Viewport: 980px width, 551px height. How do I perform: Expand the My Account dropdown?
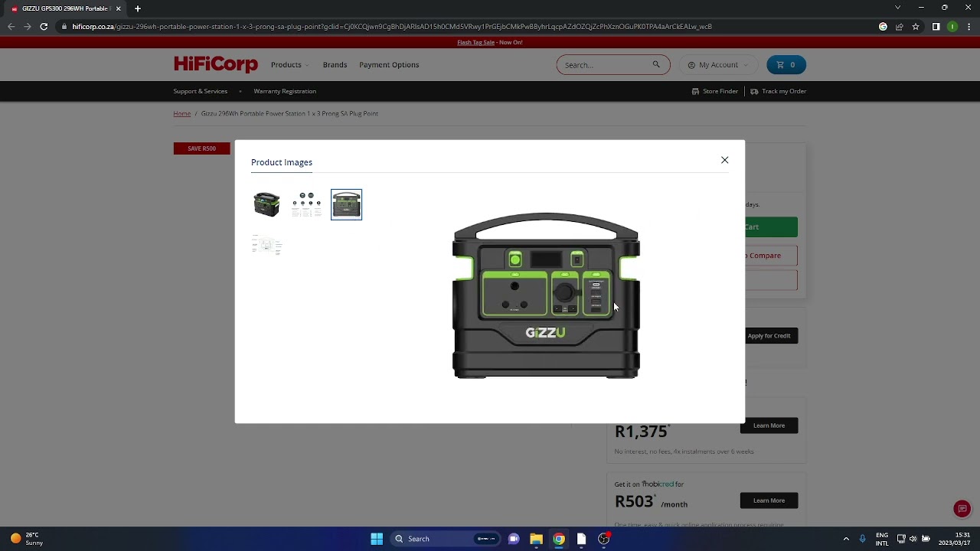[x=717, y=65]
